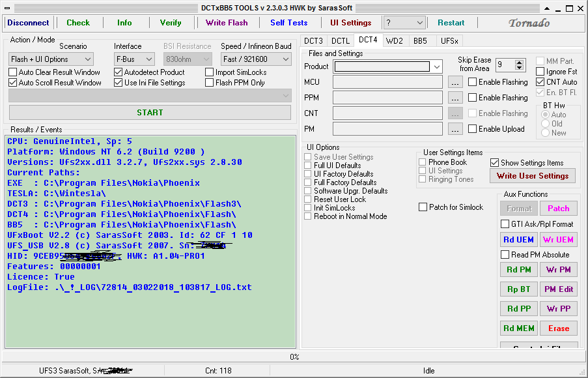
Task: Click the Patch button
Action: (558, 209)
